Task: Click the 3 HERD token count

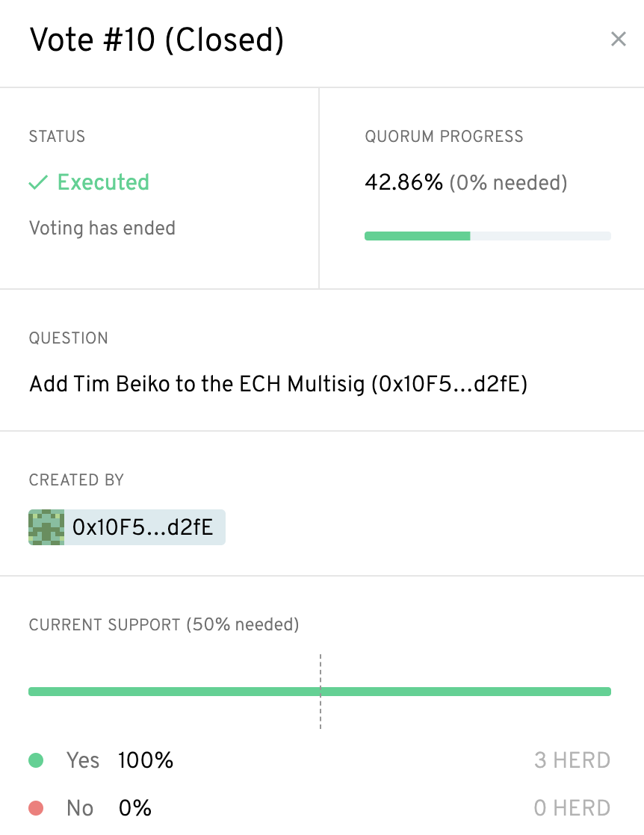Action: coord(572,760)
